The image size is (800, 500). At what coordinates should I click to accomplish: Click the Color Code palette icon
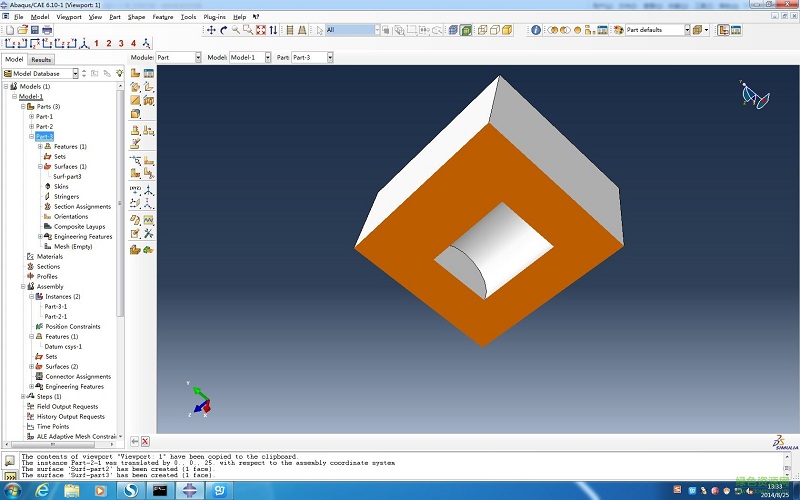click(618, 30)
